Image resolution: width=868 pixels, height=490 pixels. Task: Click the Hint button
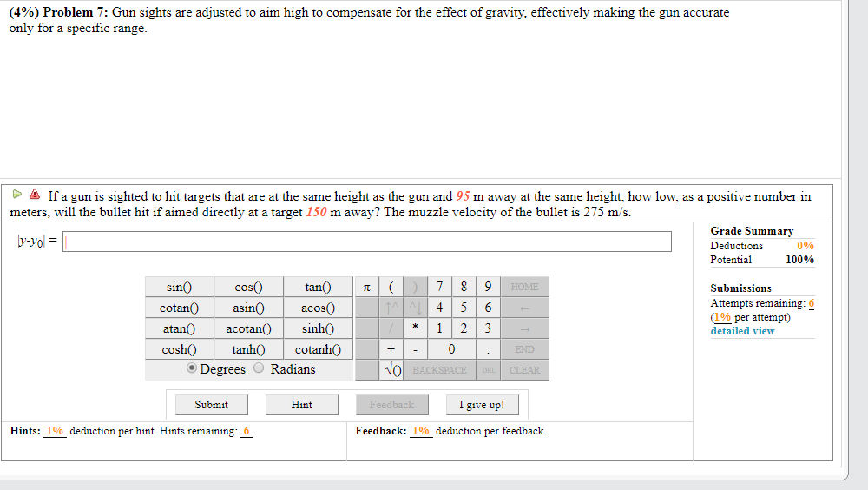point(302,405)
